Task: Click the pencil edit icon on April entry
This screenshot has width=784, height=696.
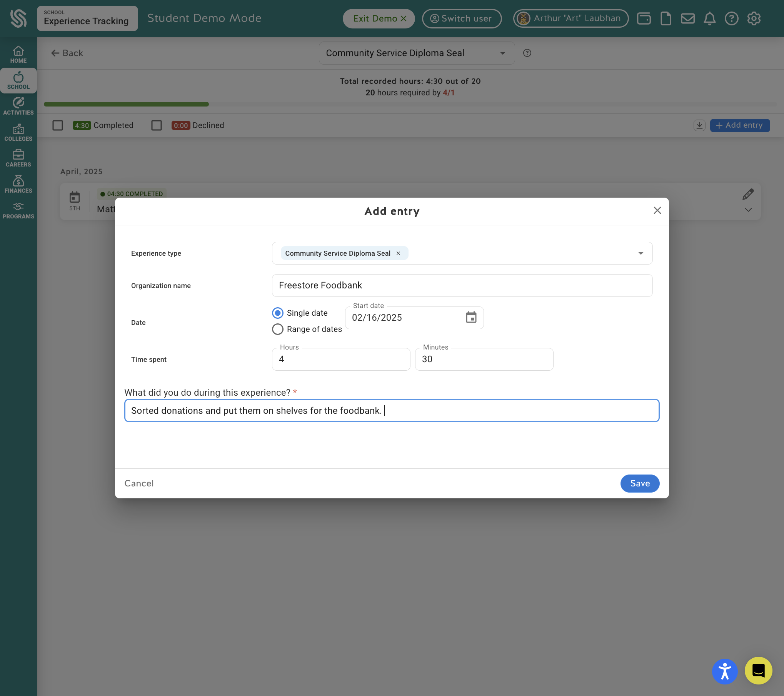Action: tap(748, 194)
